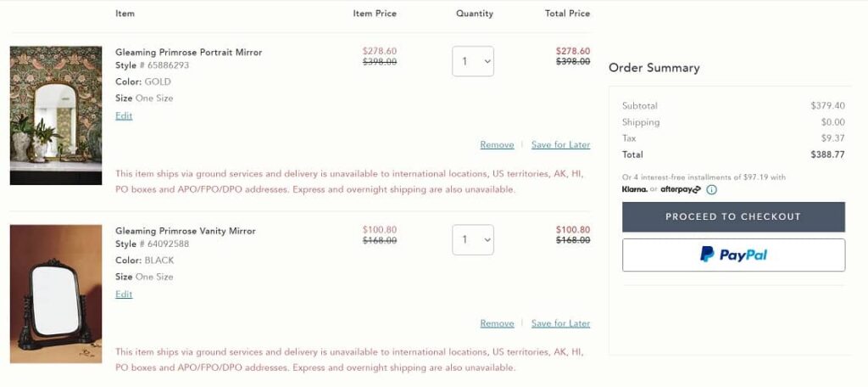
Task: Click the Klarna logo
Action: pyautogui.click(x=634, y=189)
